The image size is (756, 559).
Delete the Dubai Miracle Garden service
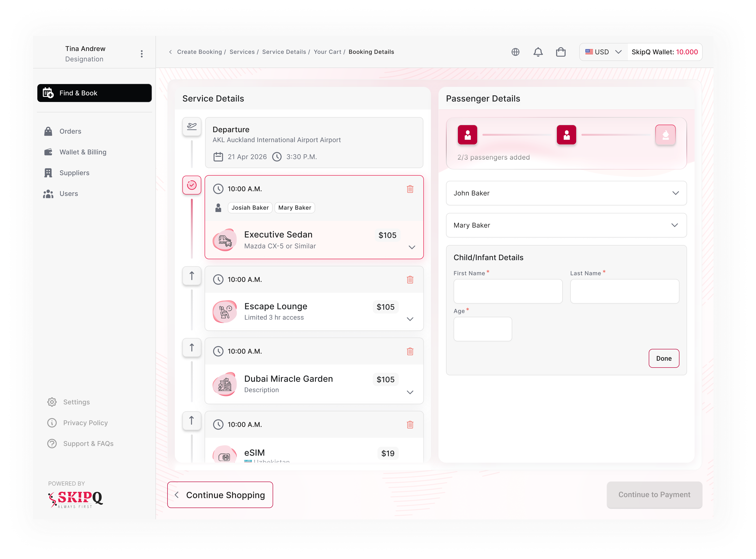pos(410,351)
